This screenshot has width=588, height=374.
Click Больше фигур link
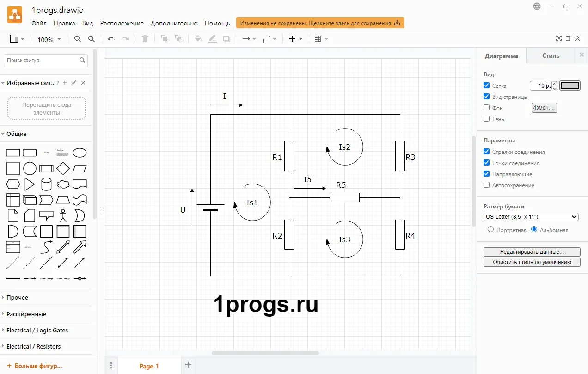coord(35,366)
